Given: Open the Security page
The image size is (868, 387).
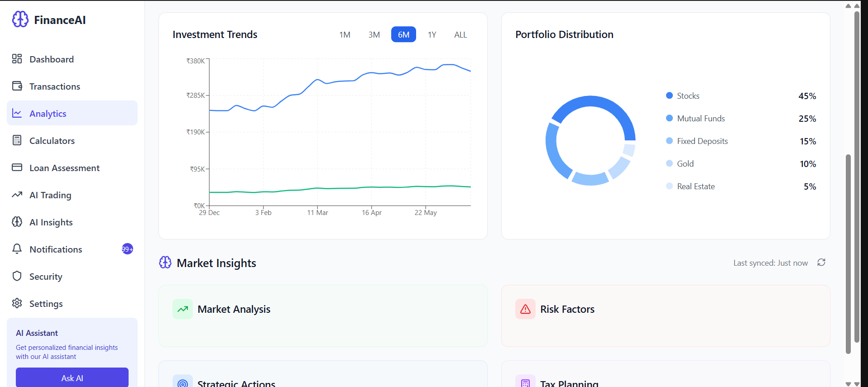Looking at the screenshot, I should coord(72,277).
